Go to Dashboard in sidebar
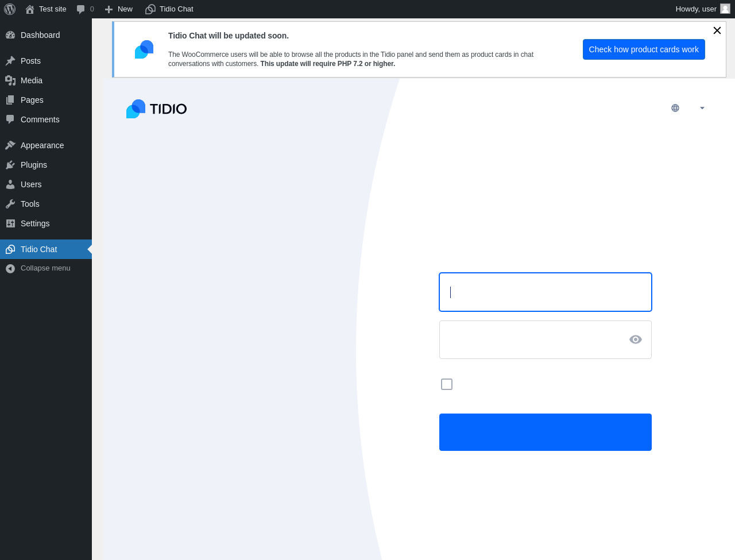This screenshot has width=735, height=560. [x=46, y=35]
